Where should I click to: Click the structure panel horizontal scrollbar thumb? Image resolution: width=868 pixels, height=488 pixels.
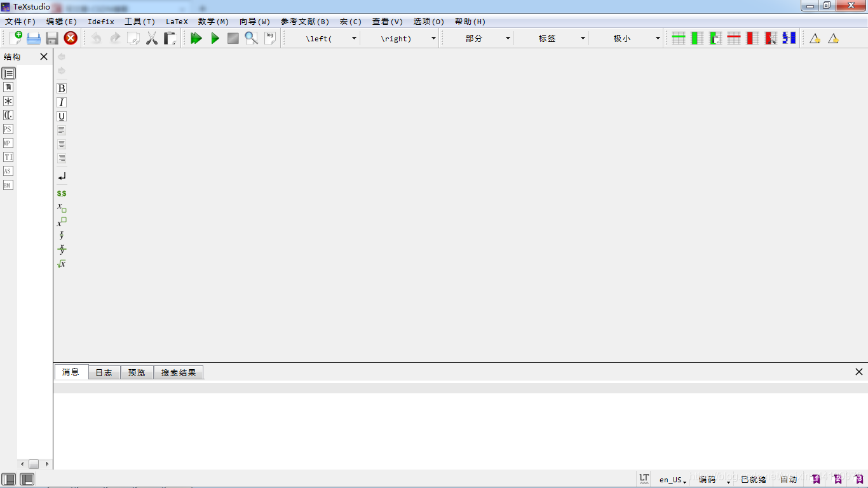coord(34,464)
